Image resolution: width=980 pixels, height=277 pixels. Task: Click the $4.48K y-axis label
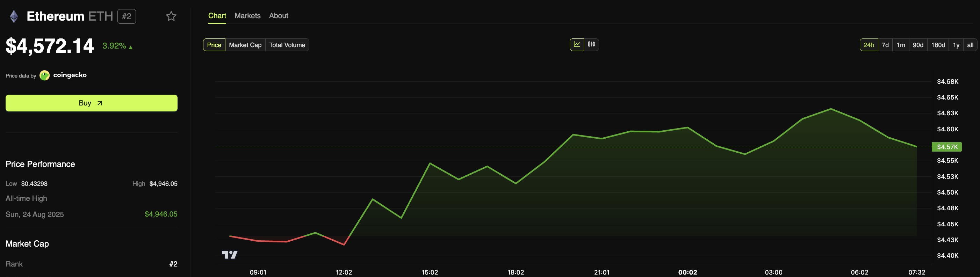click(947, 208)
